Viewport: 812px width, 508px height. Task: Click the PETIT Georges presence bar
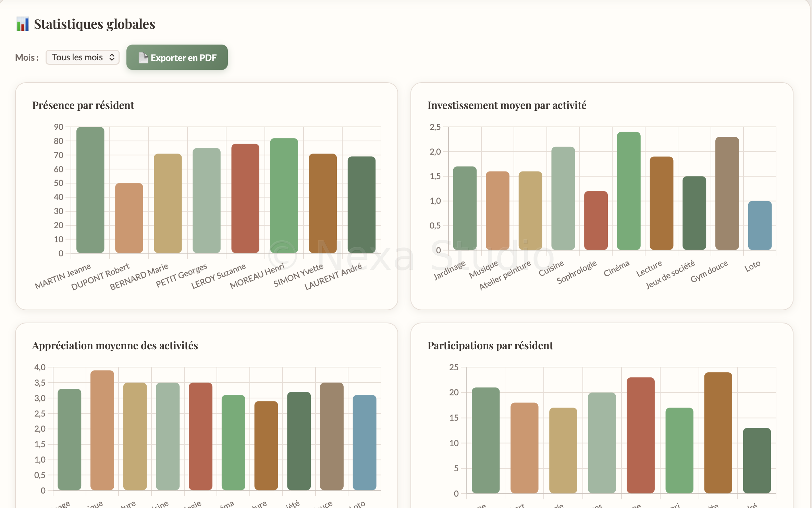(206, 201)
